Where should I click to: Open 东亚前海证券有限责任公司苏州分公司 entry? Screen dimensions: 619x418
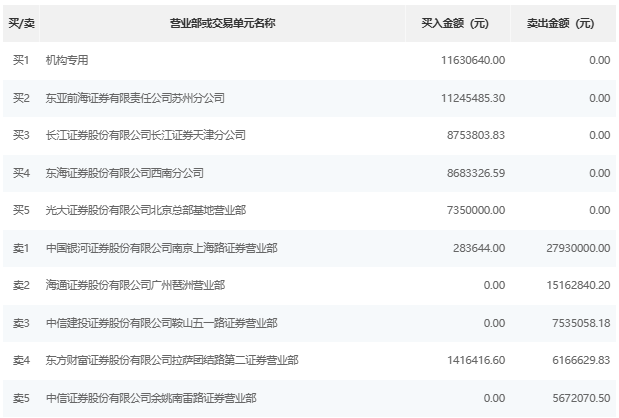[135, 98]
